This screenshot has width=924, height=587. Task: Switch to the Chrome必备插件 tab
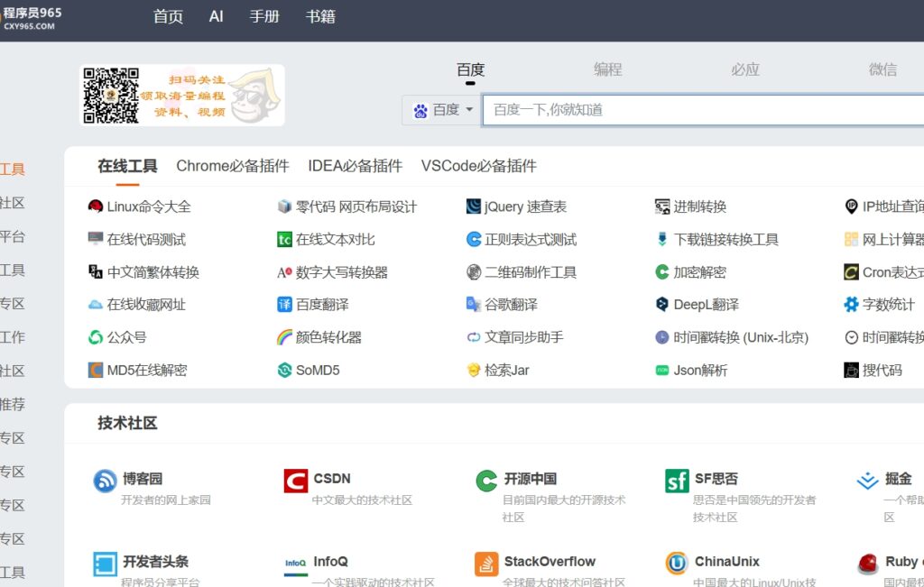pos(233,166)
